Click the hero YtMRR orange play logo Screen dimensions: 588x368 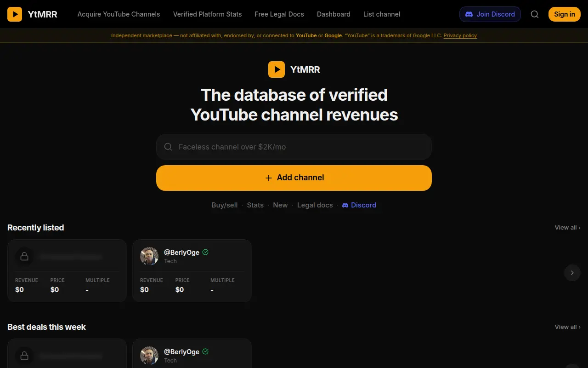277,69
